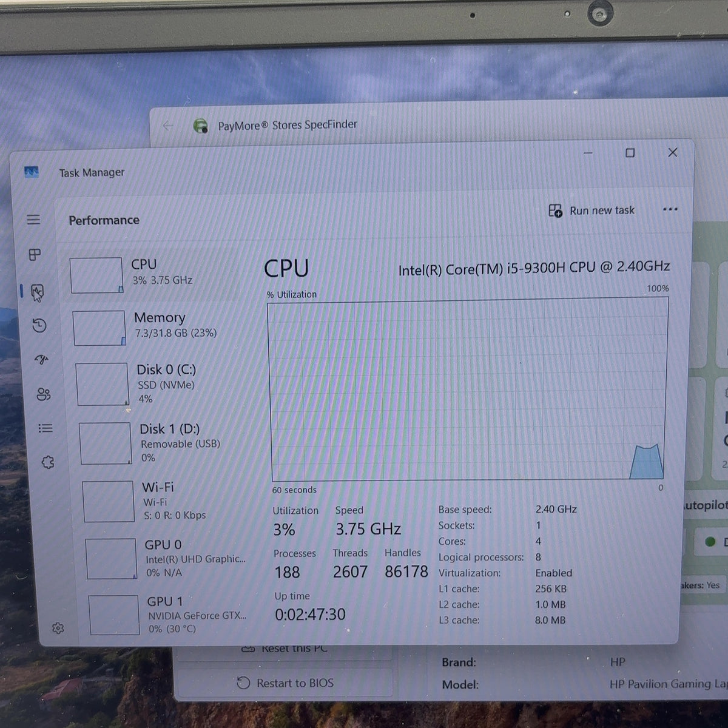Screen dimensions: 728x728
Task: Open the Startup apps icon
Action: click(x=41, y=360)
